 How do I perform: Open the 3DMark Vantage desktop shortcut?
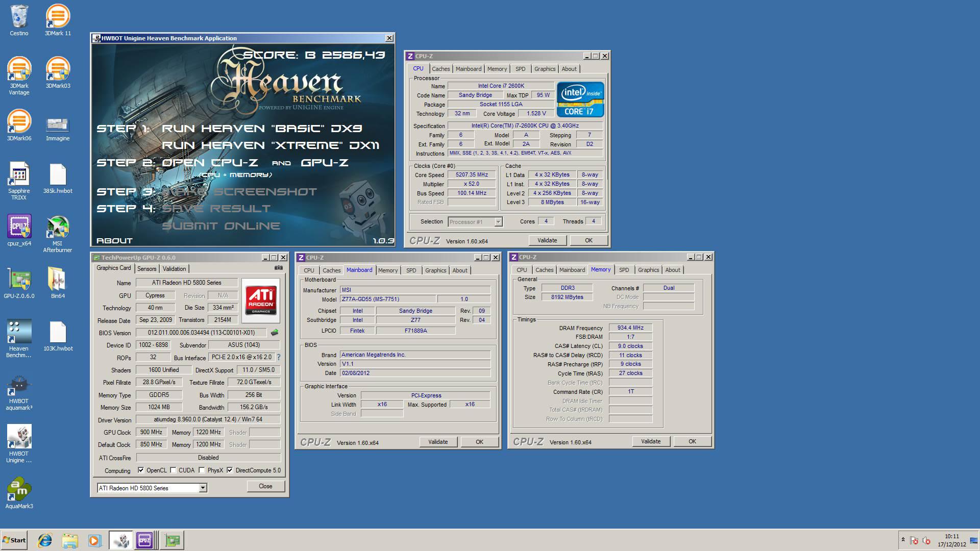point(19,76)
